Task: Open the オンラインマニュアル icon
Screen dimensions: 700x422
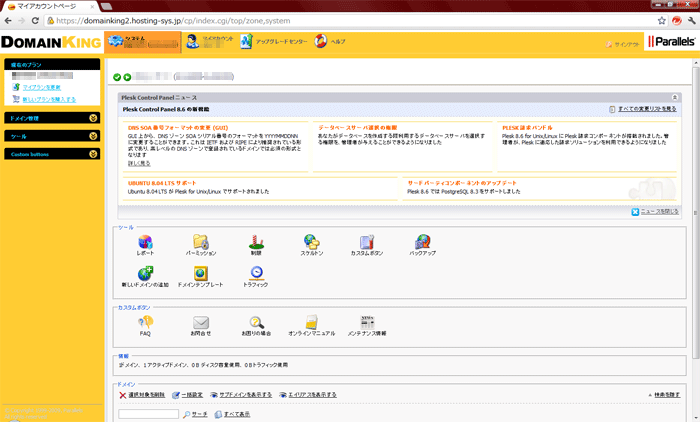Action: click(312, 322)
